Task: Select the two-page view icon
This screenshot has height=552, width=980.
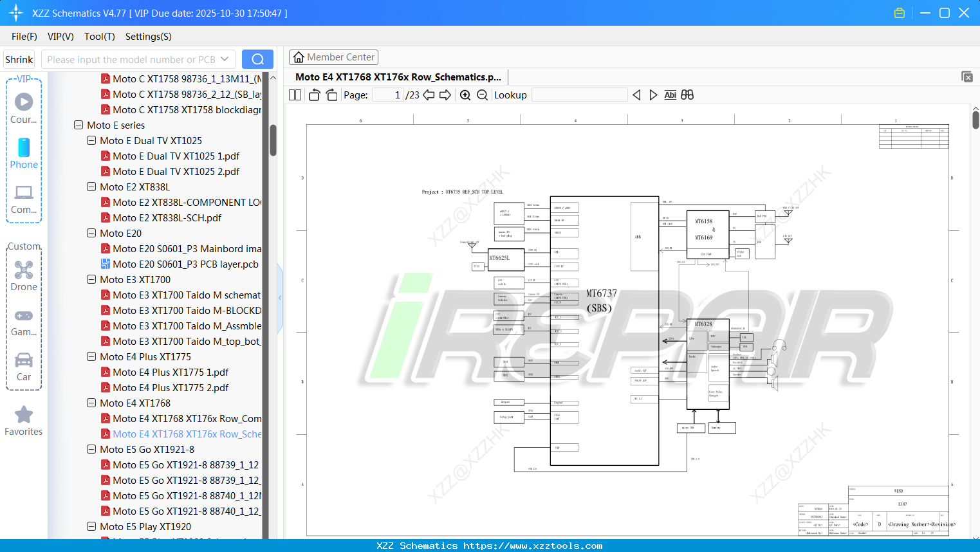Action: tap(294, 95)
